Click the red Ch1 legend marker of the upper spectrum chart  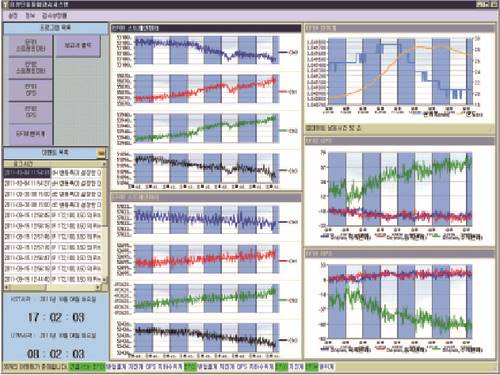click(284, 92)
